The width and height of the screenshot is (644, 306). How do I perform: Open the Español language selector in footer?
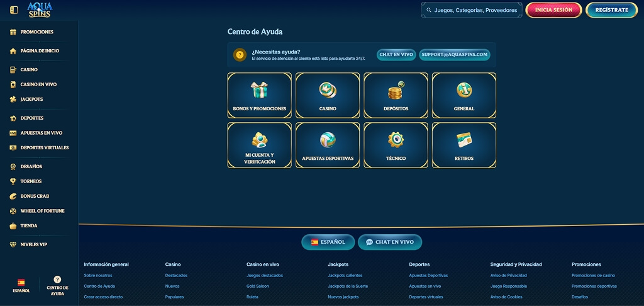click(x=328, y=242)
